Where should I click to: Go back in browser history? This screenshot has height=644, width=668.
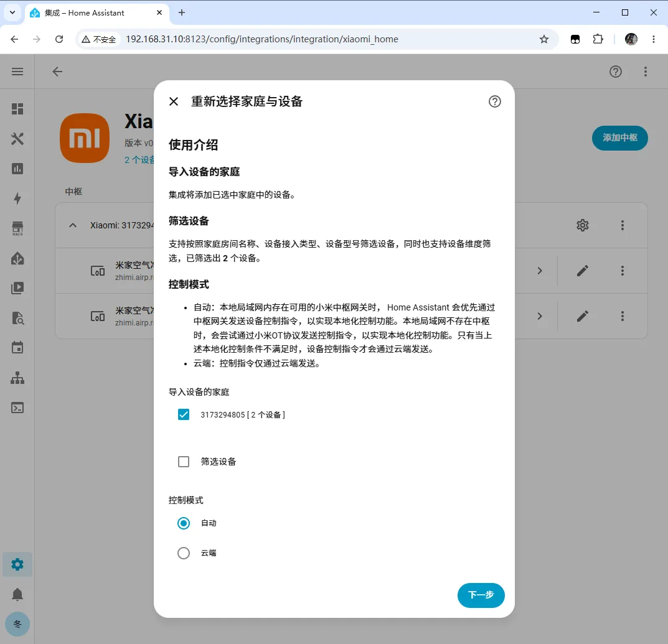point(14,39)
